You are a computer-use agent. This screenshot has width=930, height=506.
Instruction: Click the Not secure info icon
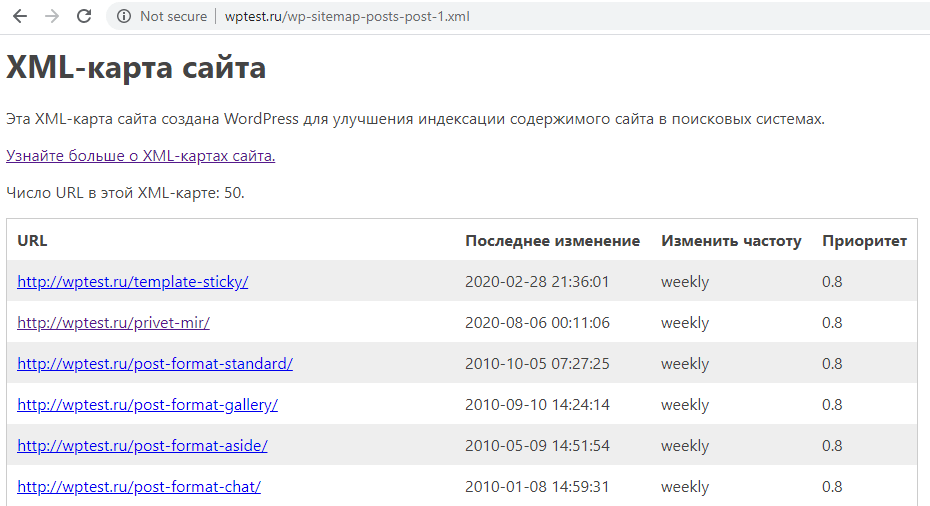coord(124,16)
